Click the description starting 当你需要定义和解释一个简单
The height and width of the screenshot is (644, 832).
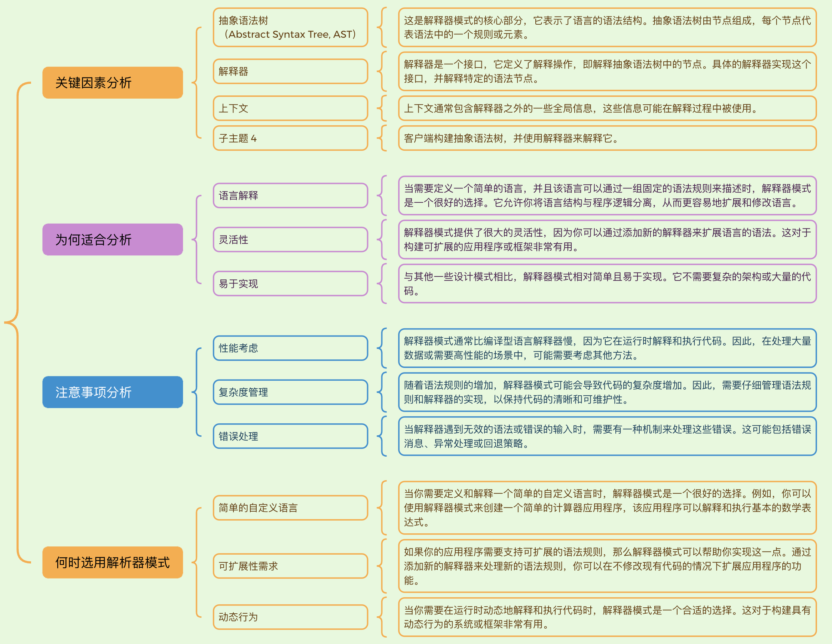pyautogui.click(x=608, y=508)
